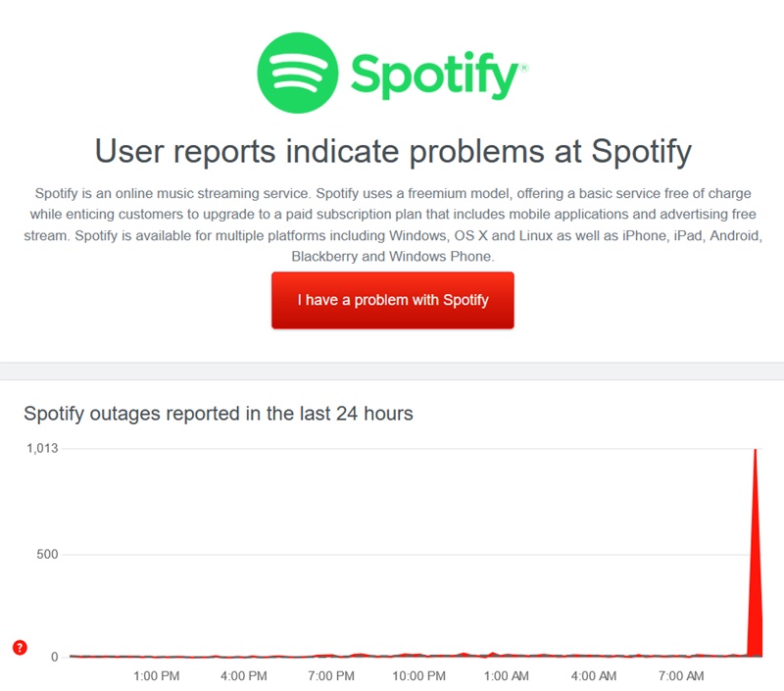
Task: Click the small red bump near 1:00 AM
Action: click(493, 654)
